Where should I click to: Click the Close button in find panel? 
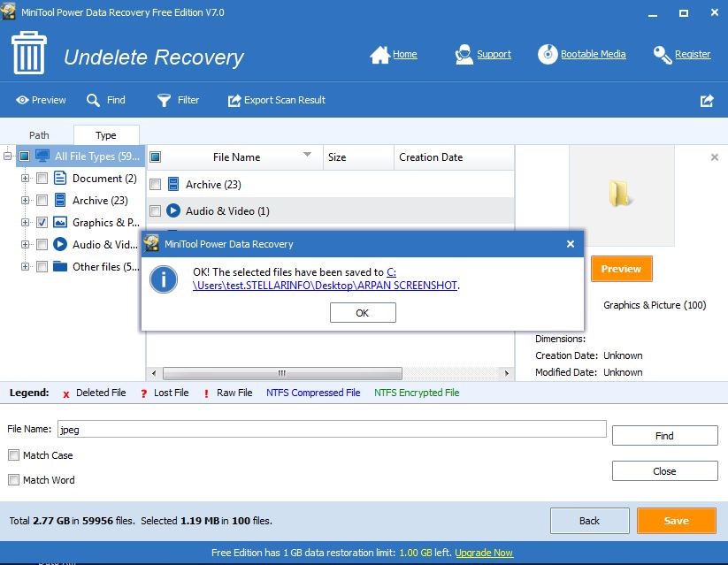(x=664, y=470)
